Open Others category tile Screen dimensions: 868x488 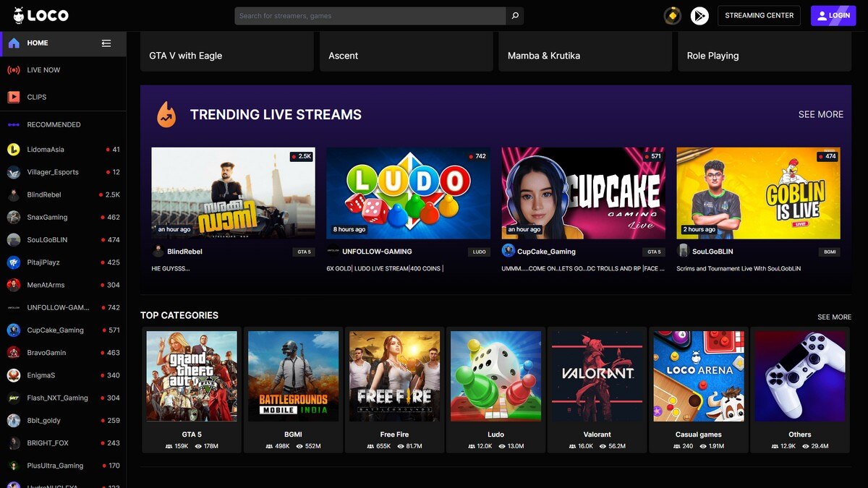coord(799,390)
